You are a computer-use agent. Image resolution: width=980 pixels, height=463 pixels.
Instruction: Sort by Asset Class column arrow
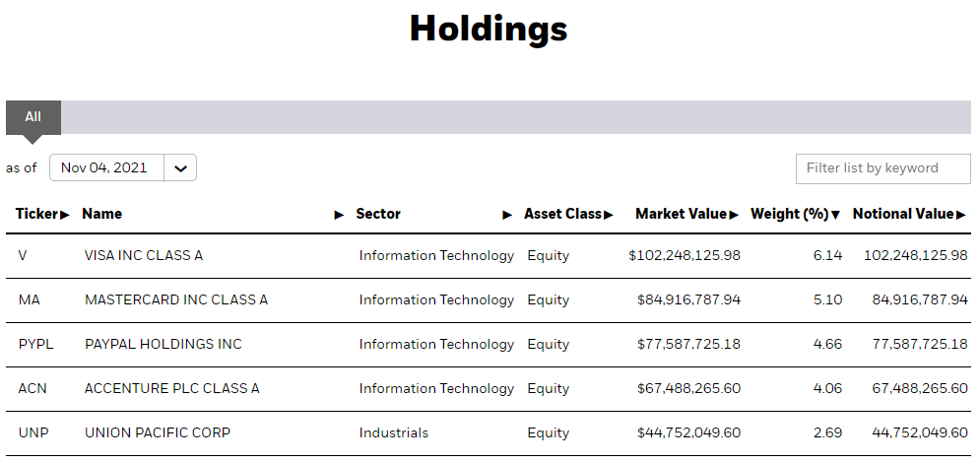609,215
